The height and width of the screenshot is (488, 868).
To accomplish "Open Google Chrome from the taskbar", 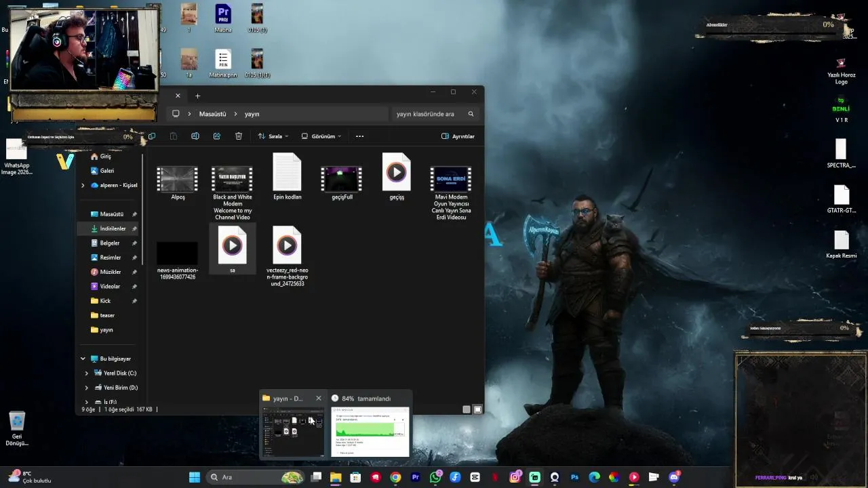I will tap(395, 477).
